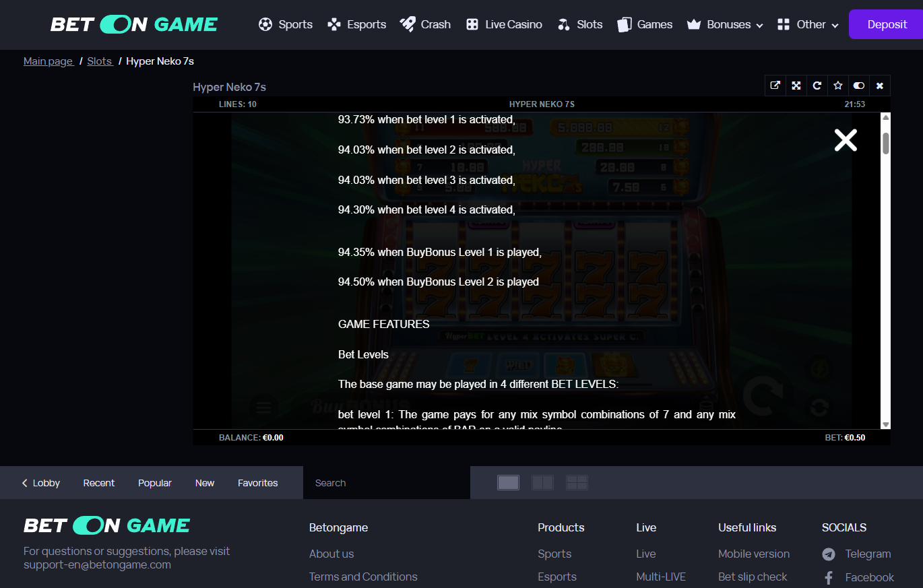923x588 pixels.
Task: Select the Popular tab
Action: [x=155, y=483]
